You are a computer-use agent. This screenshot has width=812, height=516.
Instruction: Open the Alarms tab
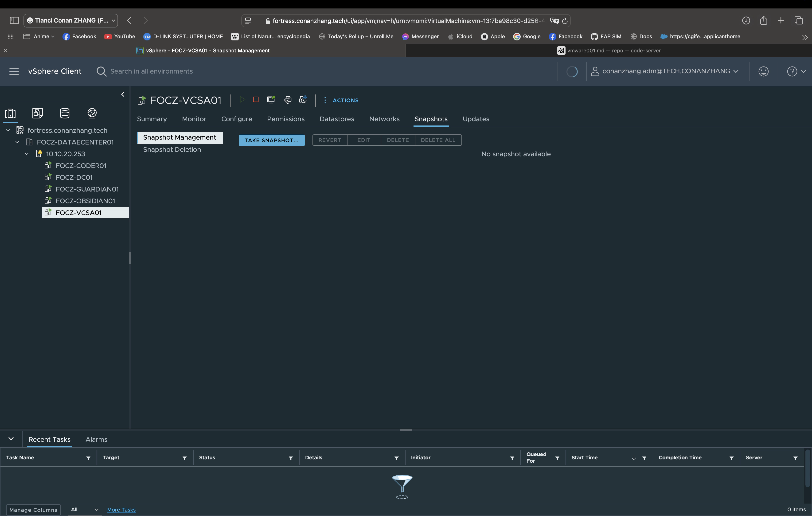click(96, 439)
